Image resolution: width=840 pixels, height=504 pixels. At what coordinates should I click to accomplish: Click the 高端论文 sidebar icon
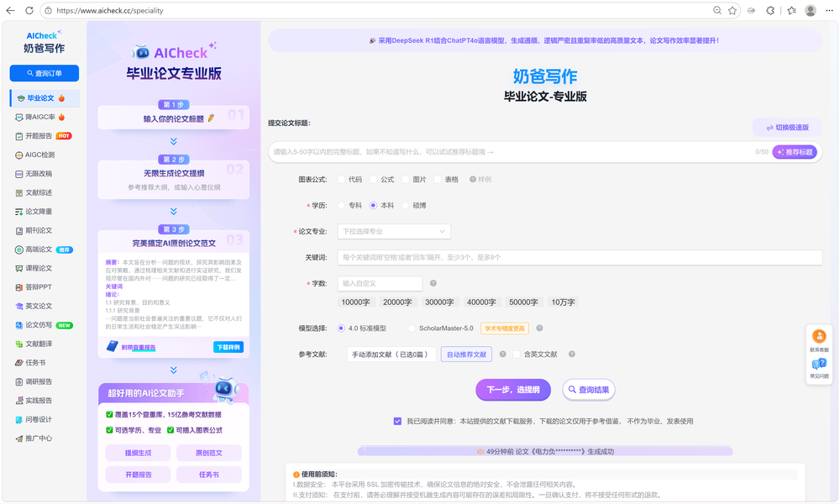coord(18,249)
